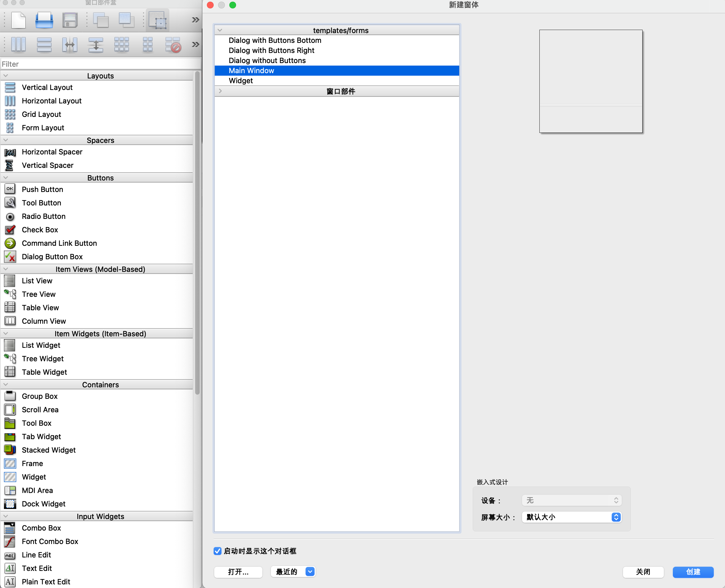725x588 pixels.
Task: Click the Lay Out in a Grid toolbar icon
Action: click(122, 44)
